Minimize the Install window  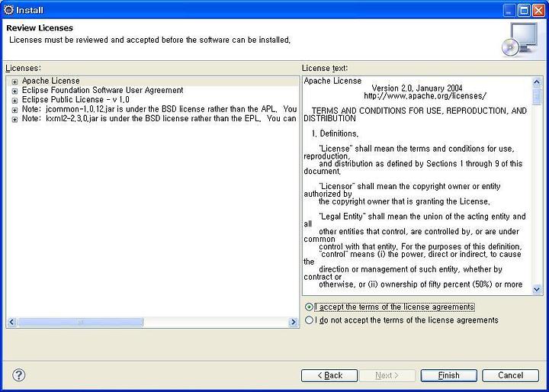tap(509, 11)
